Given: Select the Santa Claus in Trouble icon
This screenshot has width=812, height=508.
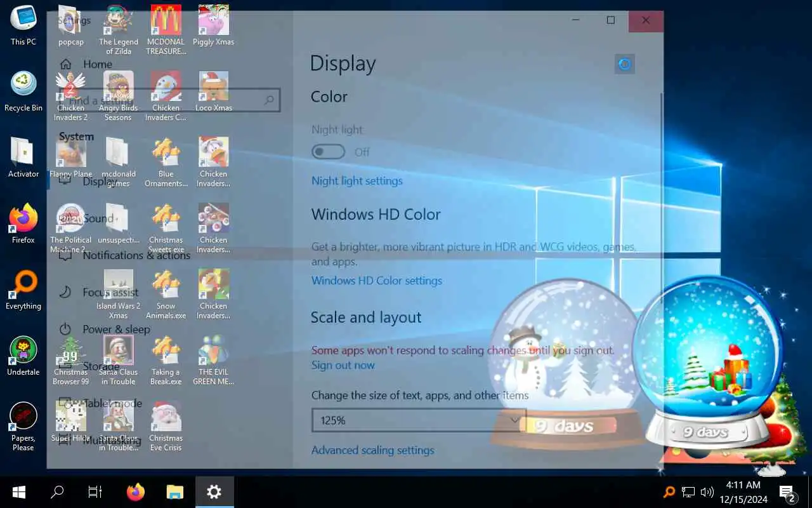Looking at the screenshot, I should pyautogui.click(x=119, y=359).
